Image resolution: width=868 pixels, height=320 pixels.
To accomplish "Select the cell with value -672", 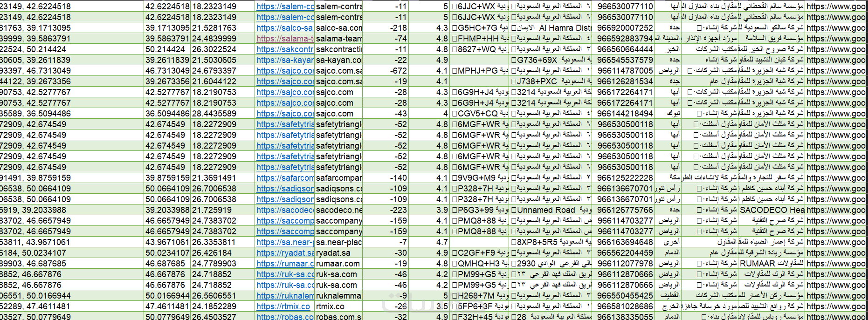I will pyautogui.click(x=386, y=71).
